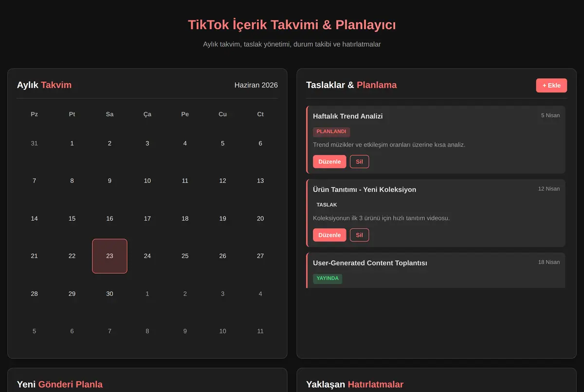This screenshot has width=584, height=392.
Task: Click the TASLAK status badge
Action: pos(327,205)
